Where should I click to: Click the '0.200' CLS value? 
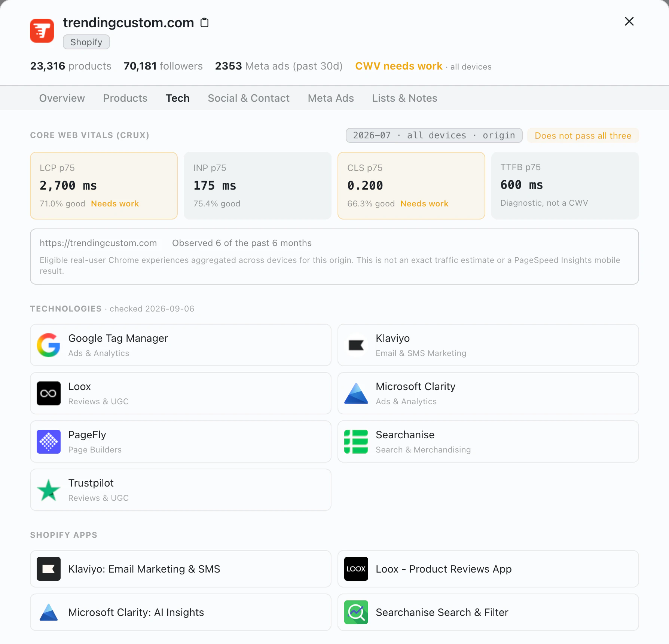(x=365, y=185)
